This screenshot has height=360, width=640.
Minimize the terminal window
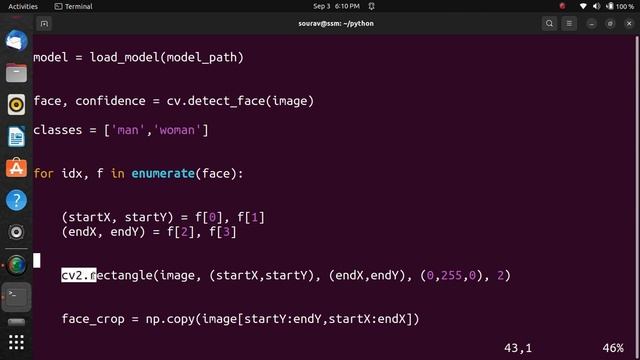click(591, 24)
